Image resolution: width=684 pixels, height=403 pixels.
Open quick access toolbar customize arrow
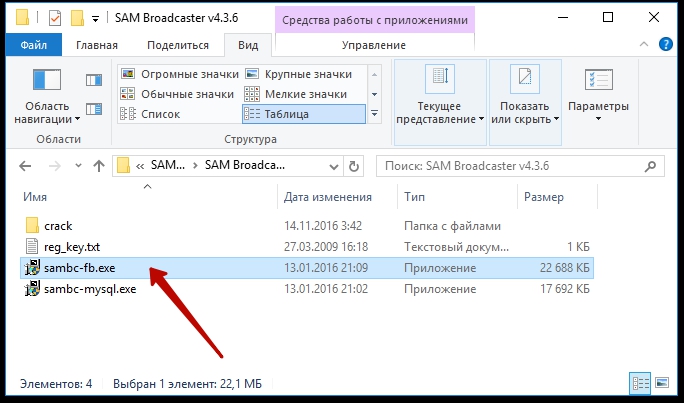click(x=96, y=19)
